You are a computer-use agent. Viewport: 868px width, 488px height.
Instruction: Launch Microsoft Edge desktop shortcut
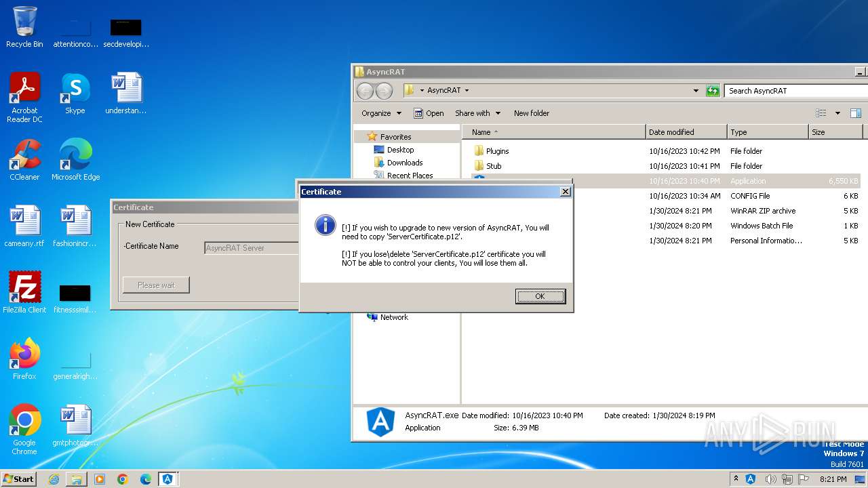tap(75, 160)
